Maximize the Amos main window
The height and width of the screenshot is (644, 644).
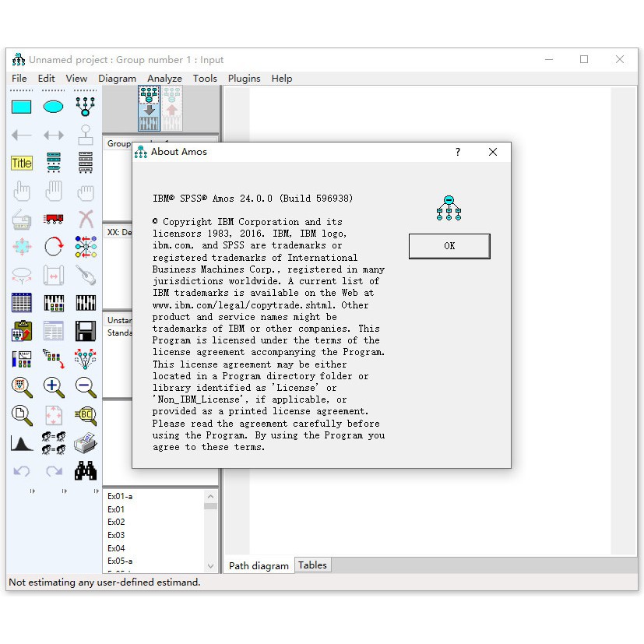tap(583, 59)
